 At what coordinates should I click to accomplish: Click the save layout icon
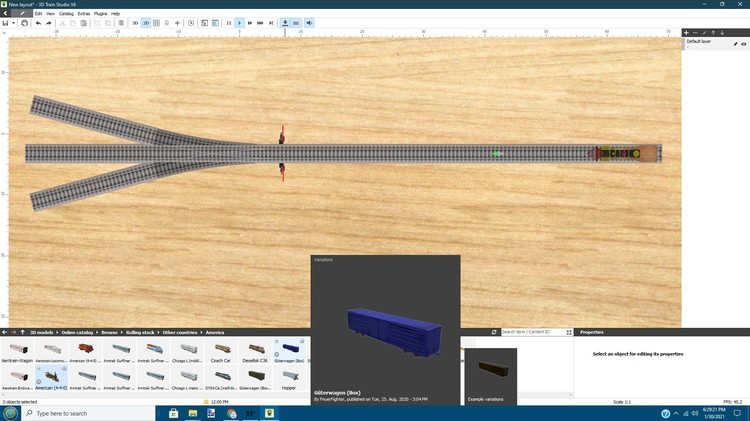tap(6, 22)
